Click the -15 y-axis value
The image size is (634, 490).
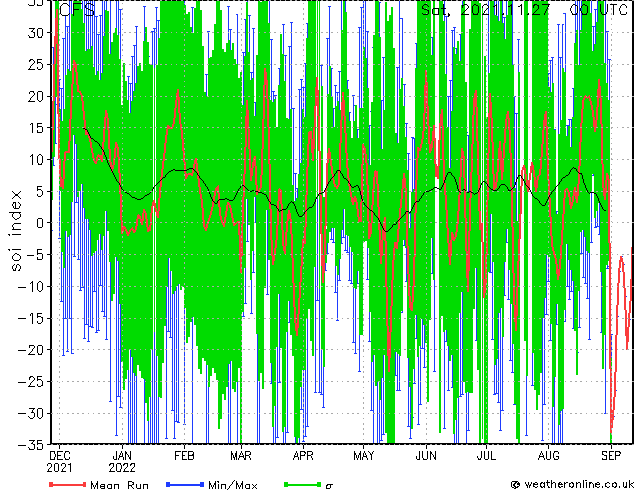click(31, 318)
